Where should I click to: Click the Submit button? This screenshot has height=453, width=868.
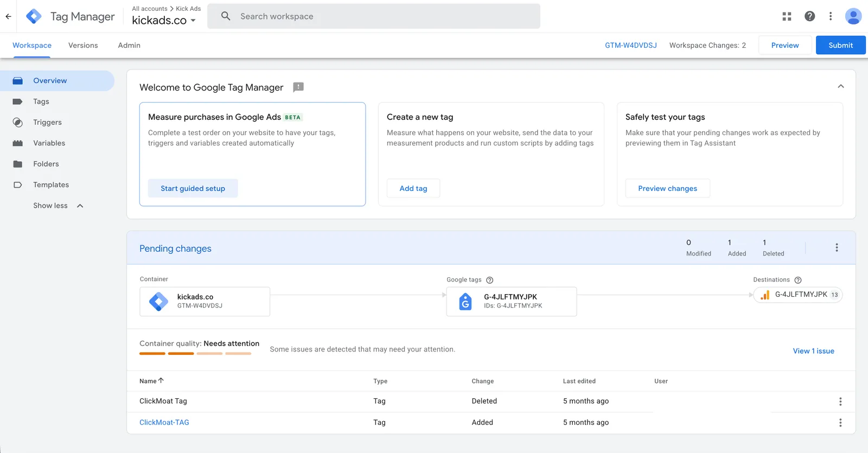pyautogui.click(x=841, y=45)
